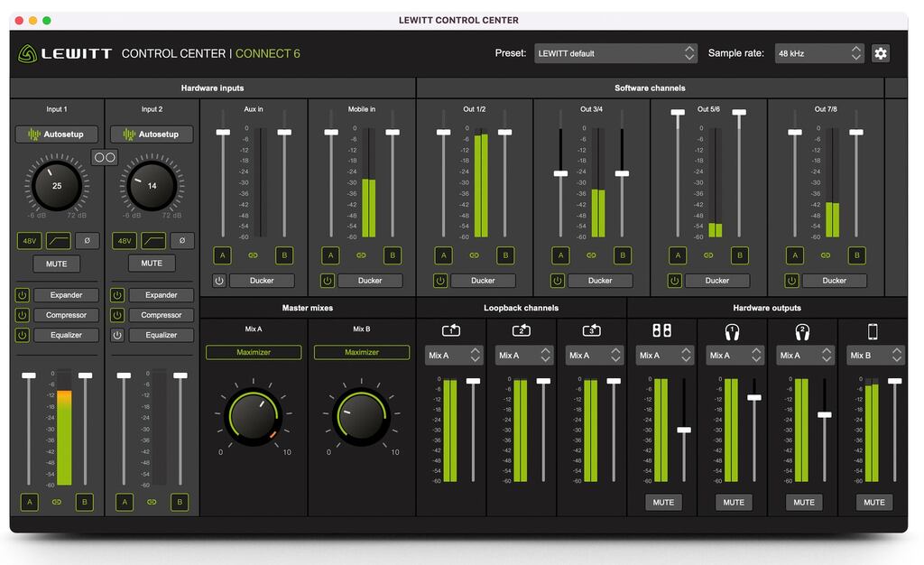The image size is (924, 565).
Task: Click the headphone 2 output icon
Action: [x=802, y=332]
